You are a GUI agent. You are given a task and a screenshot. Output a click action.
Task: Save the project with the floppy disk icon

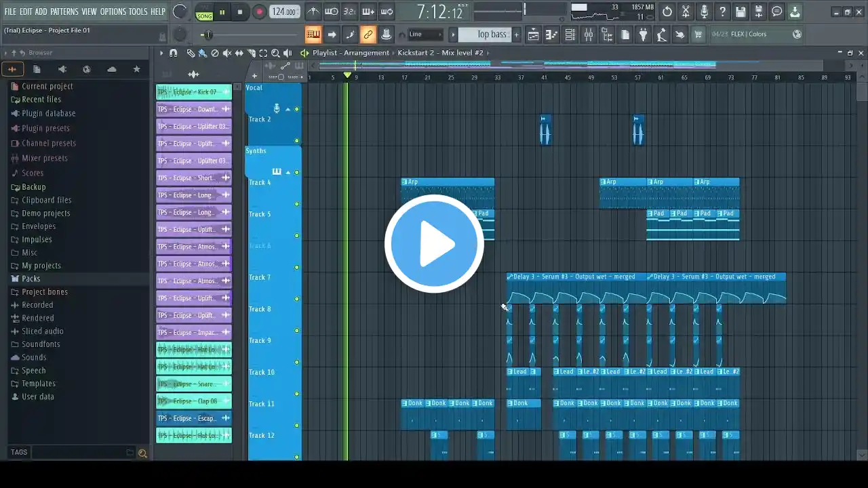(x=741, y=12)
